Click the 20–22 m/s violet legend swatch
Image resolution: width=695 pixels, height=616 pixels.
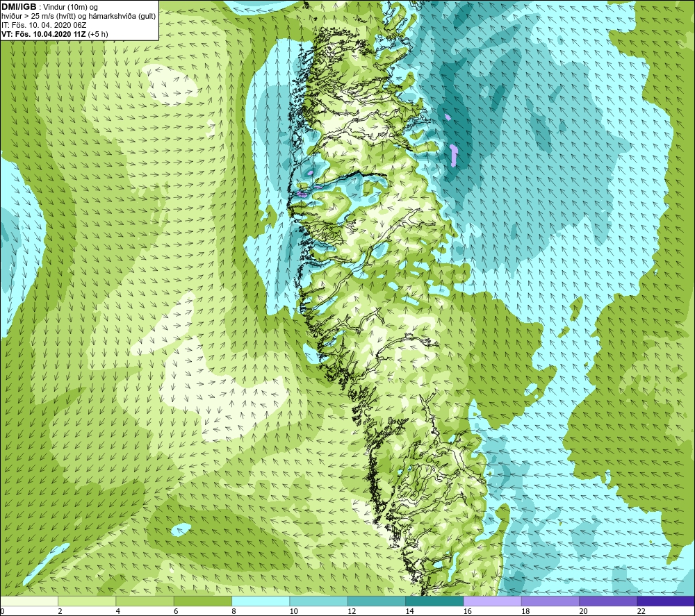[x=608, y=601]
